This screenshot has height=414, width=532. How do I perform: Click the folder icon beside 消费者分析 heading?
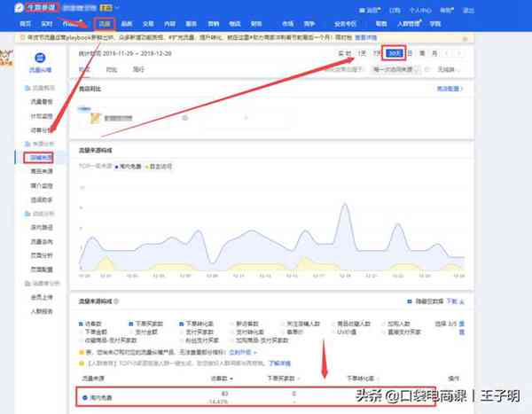coord(27,283)
